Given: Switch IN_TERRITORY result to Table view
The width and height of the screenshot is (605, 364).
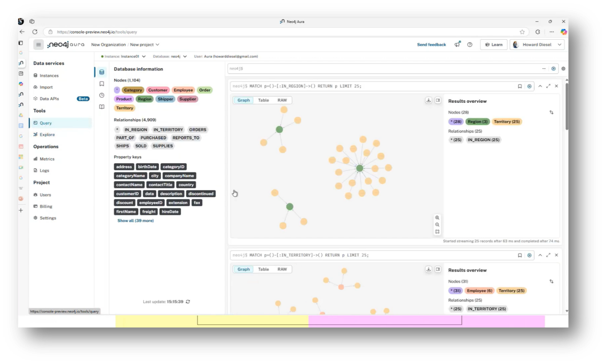Looking at the screenshot, I should pyautogui.click(x=263, y=269).
